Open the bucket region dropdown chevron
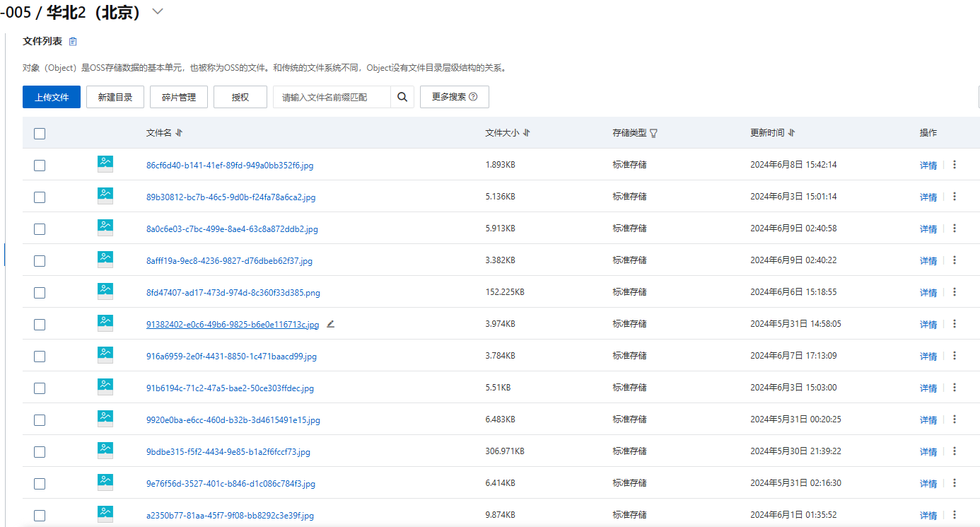Viewport: 980px width, 527px height. coord(157,11)
